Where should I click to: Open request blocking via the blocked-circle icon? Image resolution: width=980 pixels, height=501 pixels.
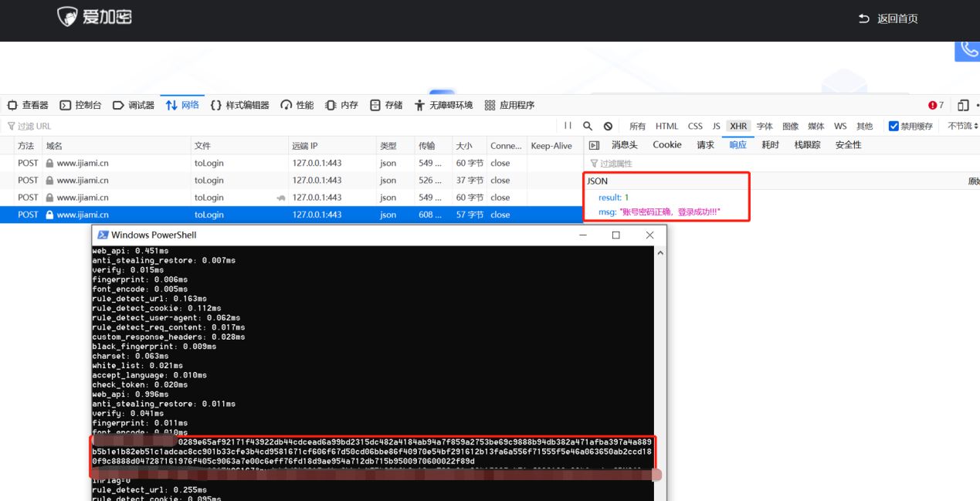tap(608, 126)
